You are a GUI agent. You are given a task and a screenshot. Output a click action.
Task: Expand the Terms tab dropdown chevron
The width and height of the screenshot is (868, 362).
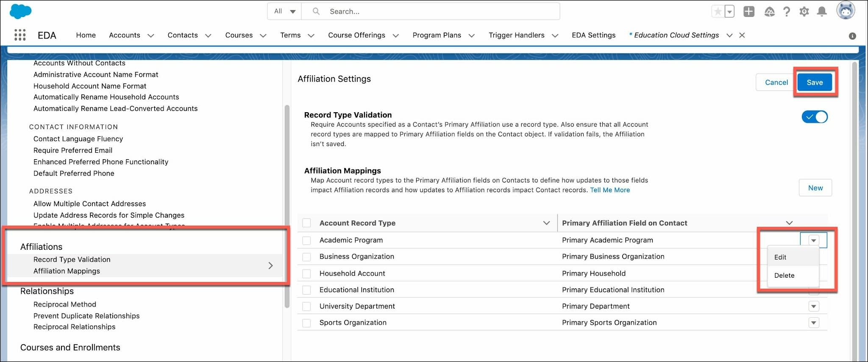tap(311, 36)
